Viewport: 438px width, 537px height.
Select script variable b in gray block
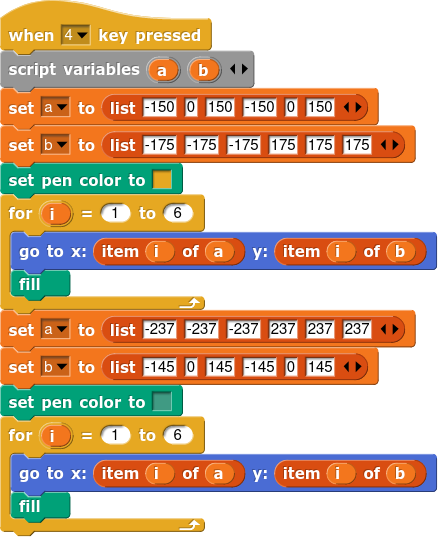point(203,70)
